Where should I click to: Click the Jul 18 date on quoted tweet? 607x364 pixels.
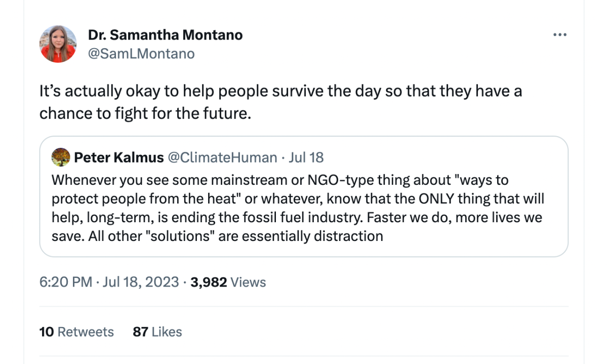tap(306, 157)
